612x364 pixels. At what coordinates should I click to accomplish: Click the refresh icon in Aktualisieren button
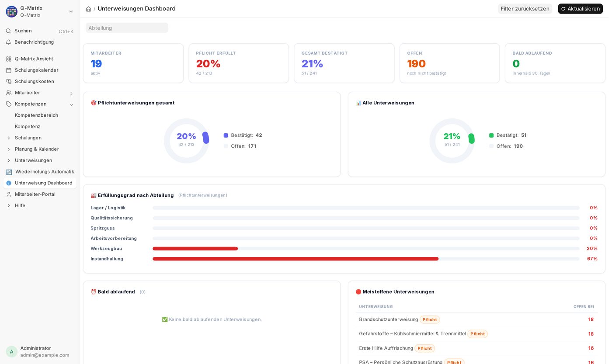point(563,9)
